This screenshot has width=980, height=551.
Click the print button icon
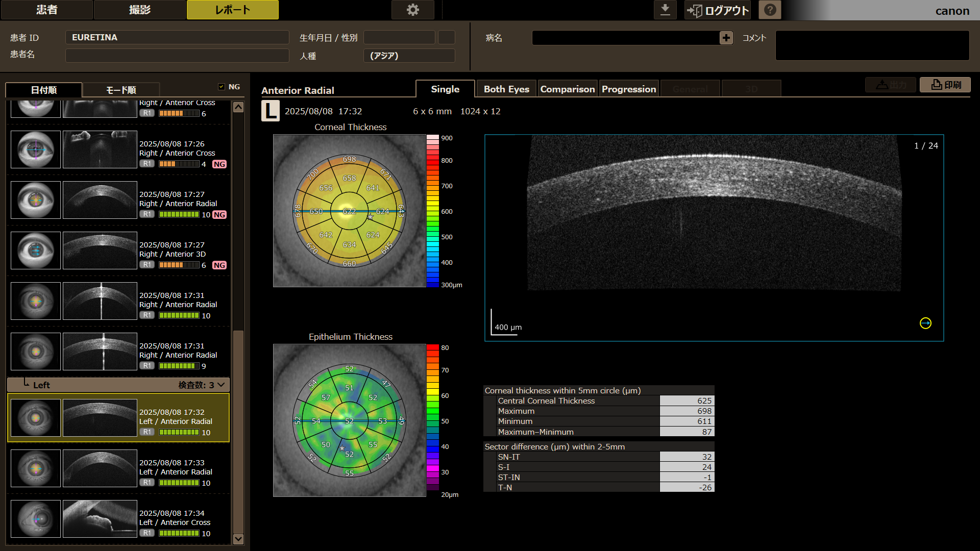[945, 85]
